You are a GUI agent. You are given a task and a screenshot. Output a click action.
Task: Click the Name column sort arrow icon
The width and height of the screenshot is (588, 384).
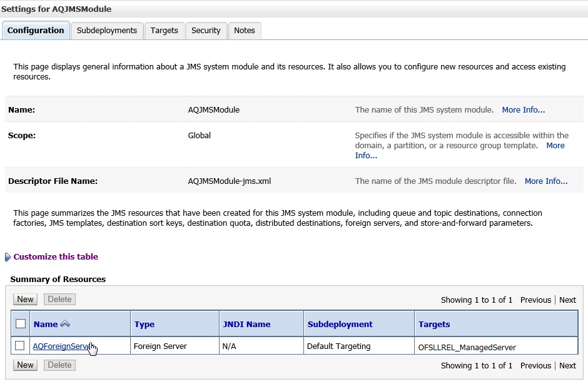pyautogui.click(x=65, y=323)
